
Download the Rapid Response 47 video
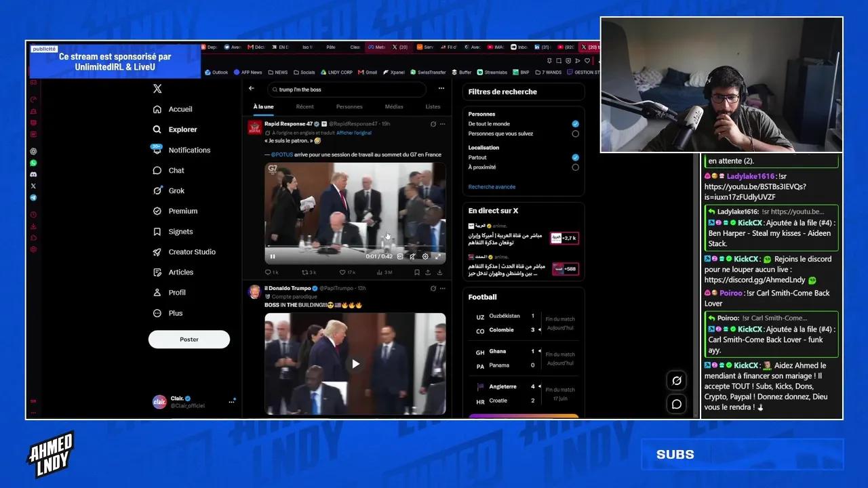439,272
